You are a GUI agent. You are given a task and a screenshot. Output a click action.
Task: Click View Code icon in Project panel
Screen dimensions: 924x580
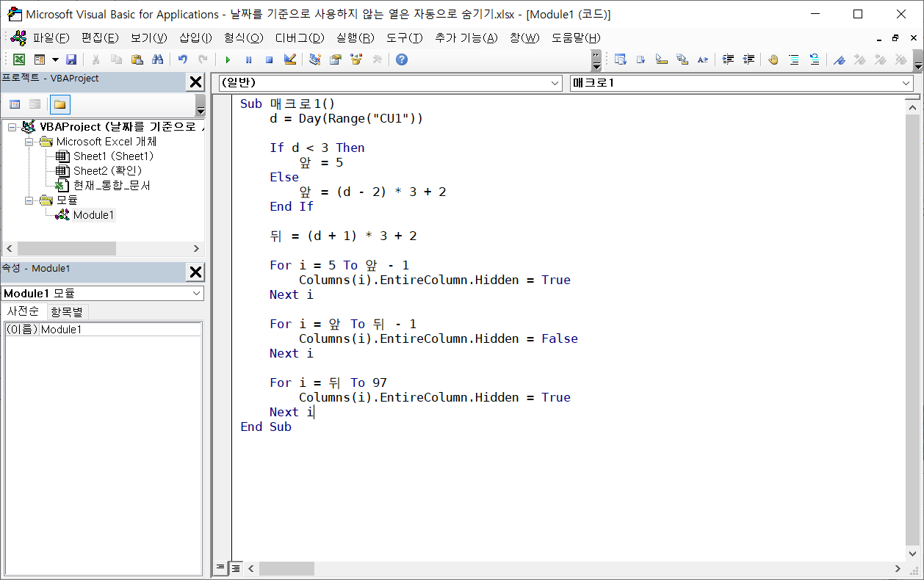pyautogui.click(x=15, y=104)
